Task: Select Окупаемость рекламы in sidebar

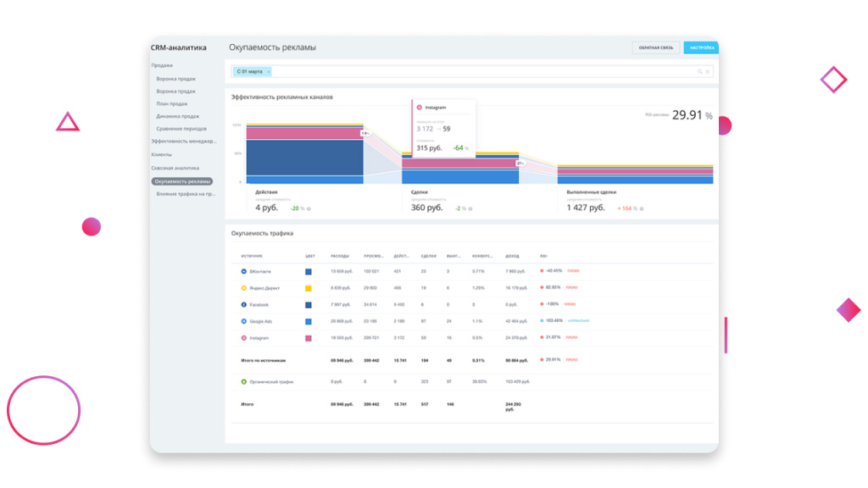Action: [182, 181]
